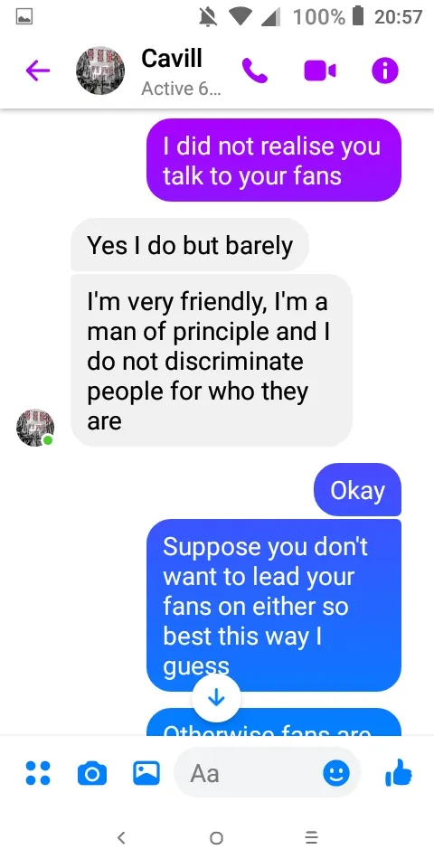Image resolution: width=434 pixels, height=868 pixels.
Task: Open the camera to take a photo
Action: point(92,773)
